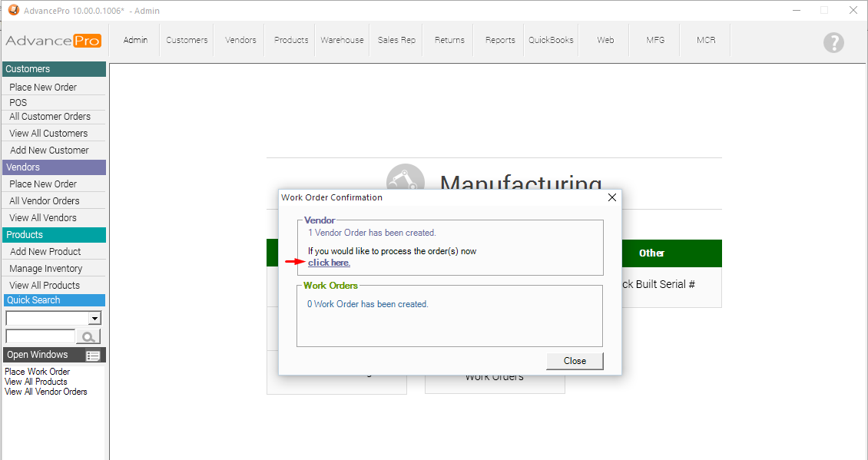Select Place Work Order in Open Windows

pyautogui.click(x=38, y=372)
